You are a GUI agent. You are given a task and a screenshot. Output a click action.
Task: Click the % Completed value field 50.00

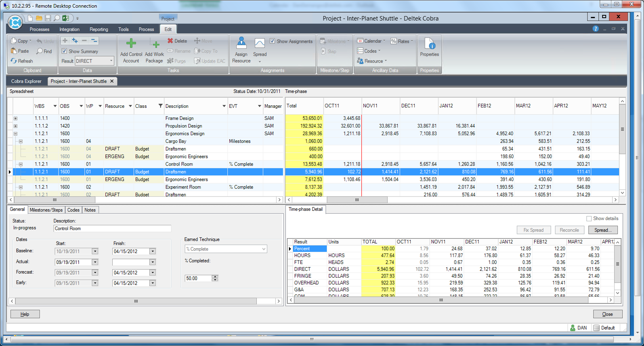pyautogui.click(x=198, y=278)
